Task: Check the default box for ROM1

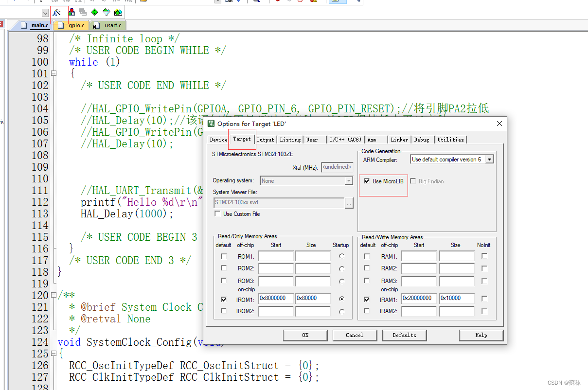Action: (x=224, y=256)
